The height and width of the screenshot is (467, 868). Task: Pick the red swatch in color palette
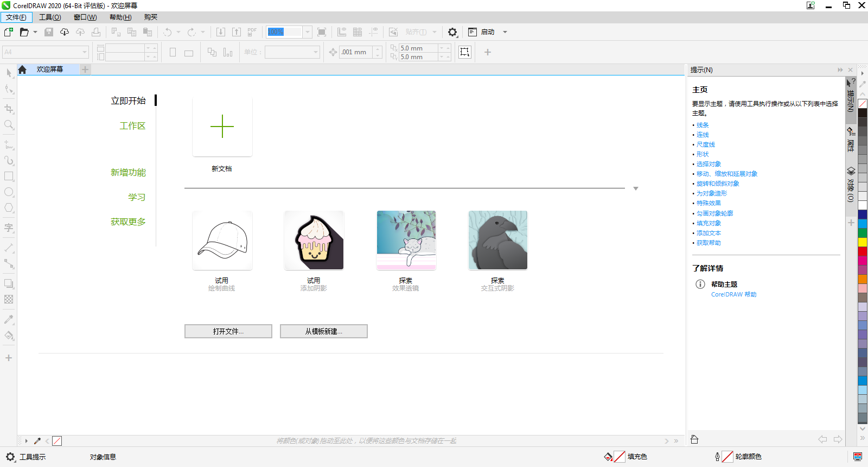point(862,251)
